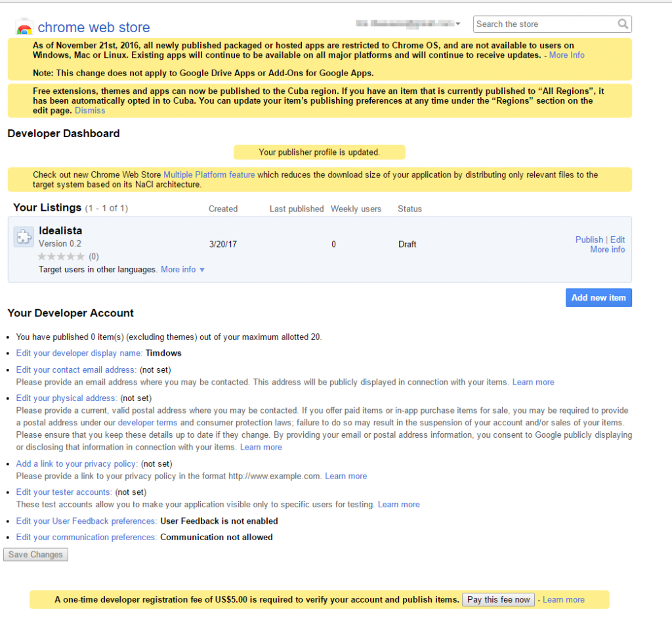The height and width of the screenshot is (636, 672).
Task: Edit your communication preferences
Action: 87,538
